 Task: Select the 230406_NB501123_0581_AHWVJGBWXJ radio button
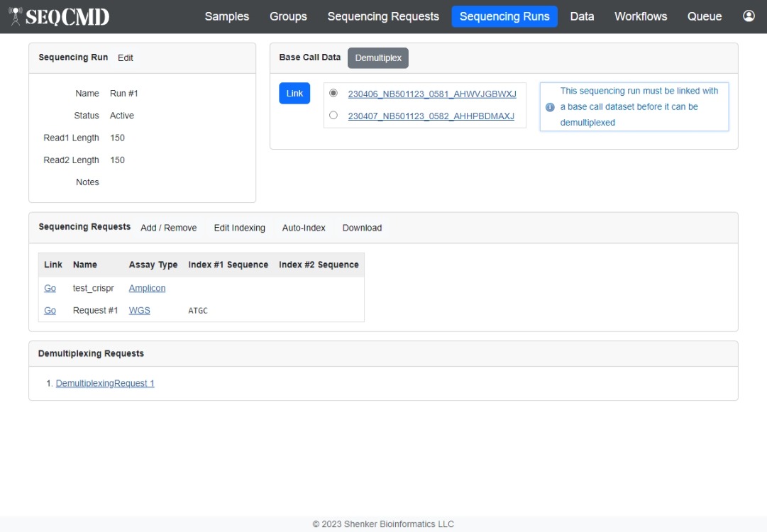click(x=333, y=93)
